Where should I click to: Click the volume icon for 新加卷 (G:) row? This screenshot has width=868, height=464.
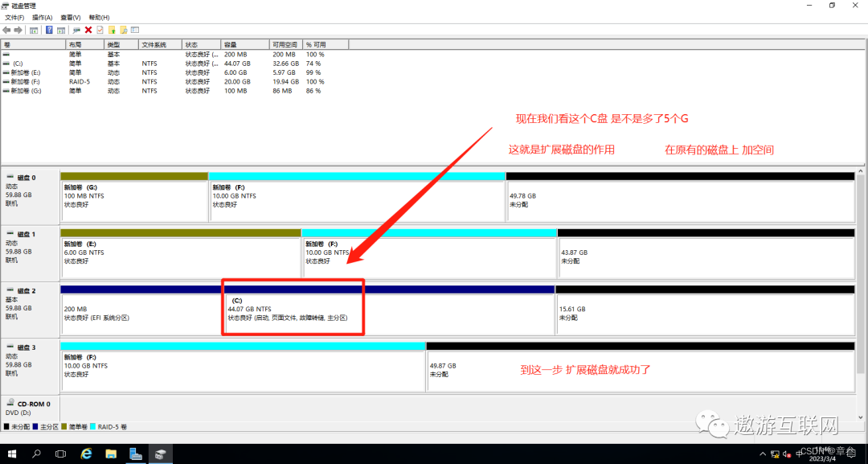click(6, 91)
